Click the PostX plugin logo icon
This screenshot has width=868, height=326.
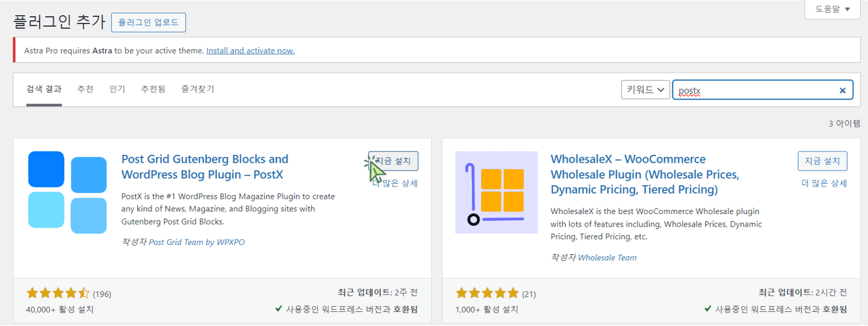click(68, 192)
